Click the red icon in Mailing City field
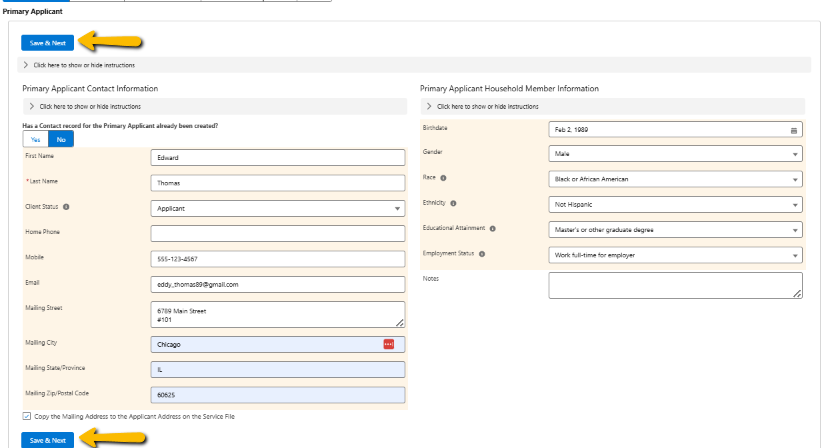Viewport: 821px width, 448px height. click(389, 344)
